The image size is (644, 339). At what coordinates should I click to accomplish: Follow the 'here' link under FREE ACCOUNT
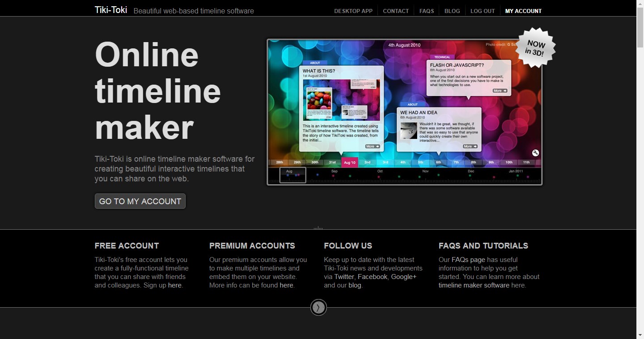pyautogui.click(x=175, y=285)
